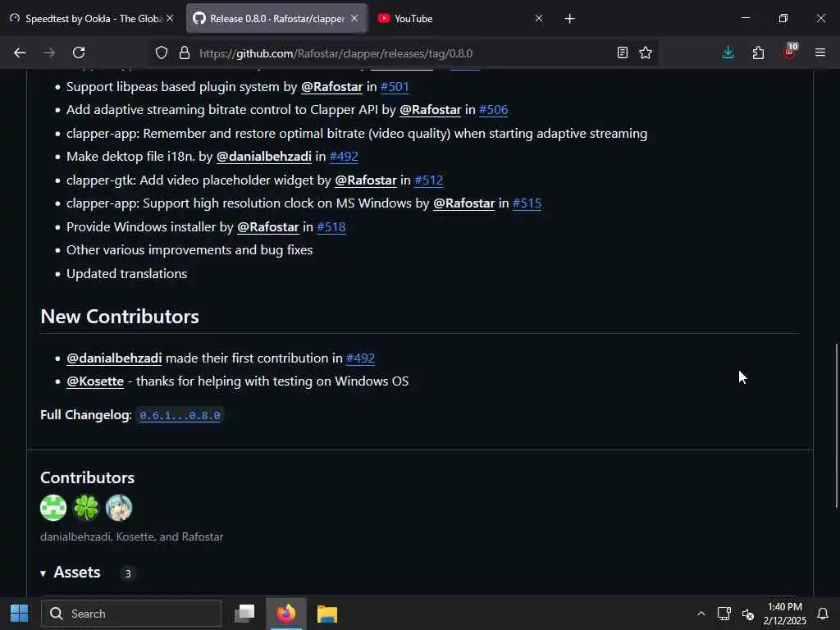This screenshot has width=840, height=630.
Task: Open the 0.6.1...0.8.0 full changelog link
Action: click(x=180, y=415)
